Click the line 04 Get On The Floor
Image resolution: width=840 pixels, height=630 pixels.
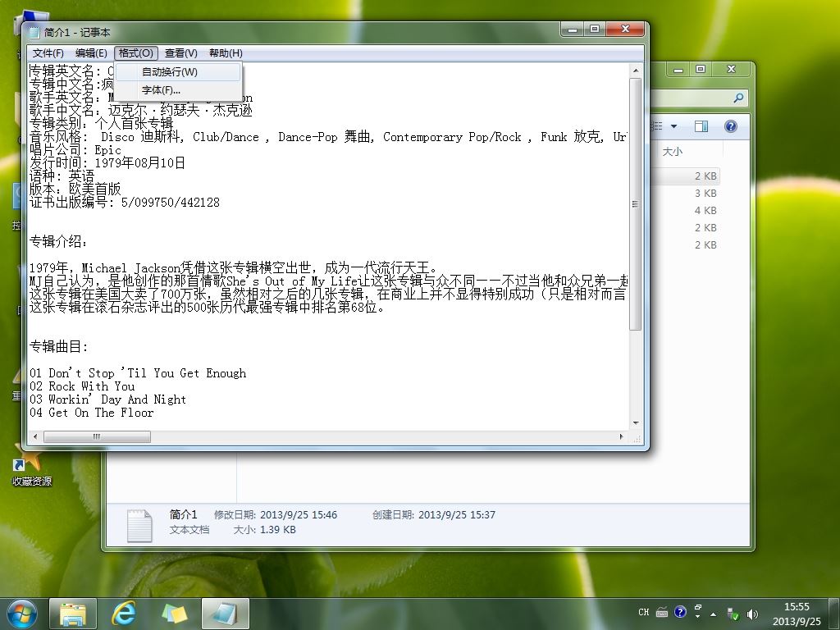[92, 413]
